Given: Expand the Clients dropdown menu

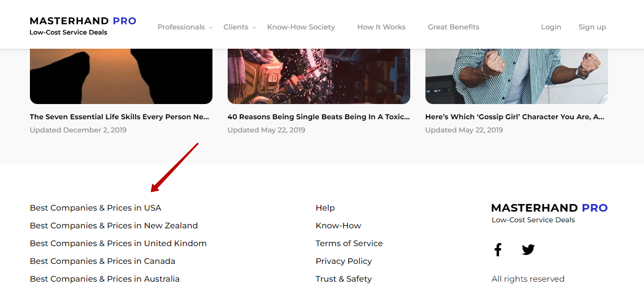Looking at the screenshot, I should pyautogui.click(x=240, y=27).
